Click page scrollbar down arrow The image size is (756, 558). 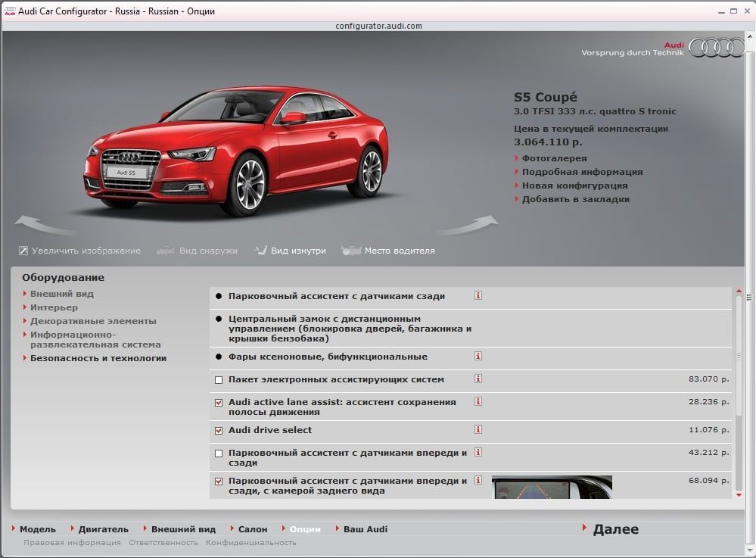point(750,550)
